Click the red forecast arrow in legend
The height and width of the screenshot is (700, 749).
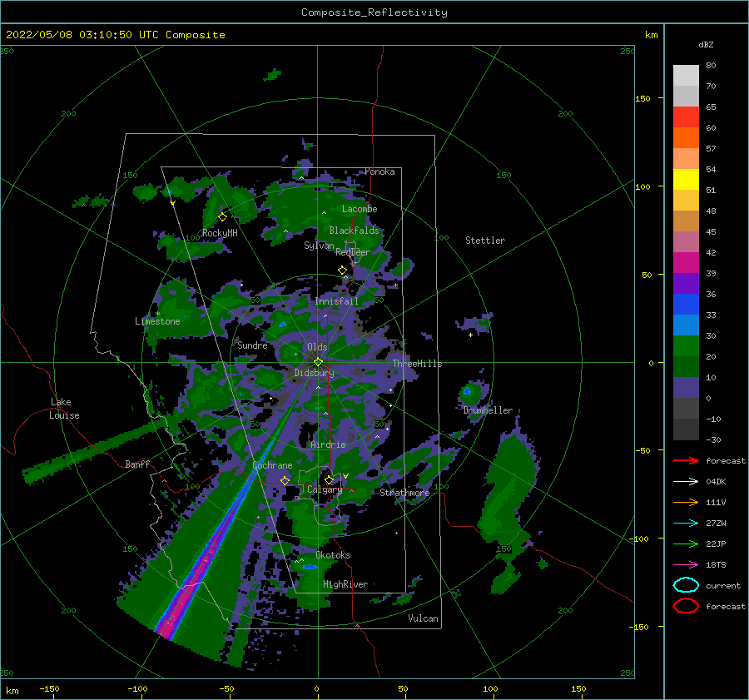click(x=686, y=460)
